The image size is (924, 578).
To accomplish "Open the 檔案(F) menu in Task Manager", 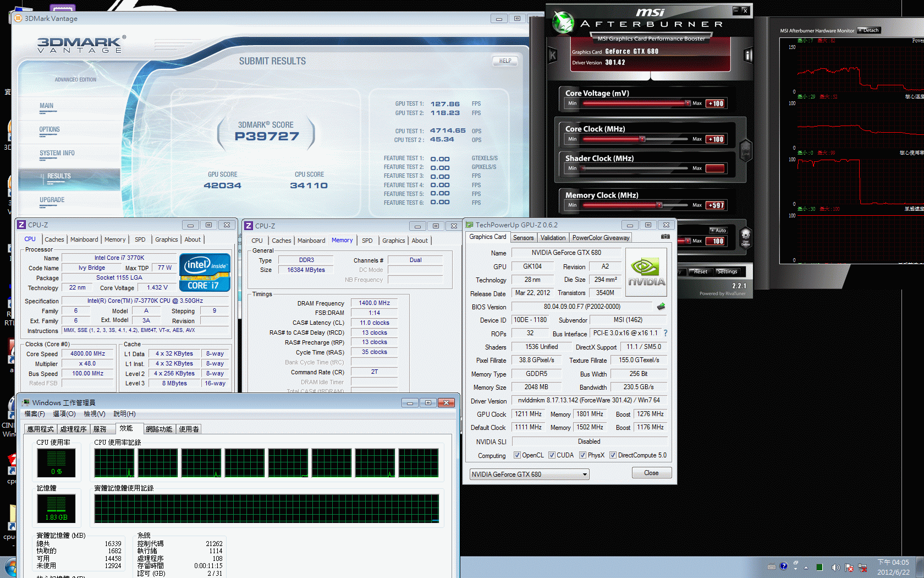I will coord(35,414).
